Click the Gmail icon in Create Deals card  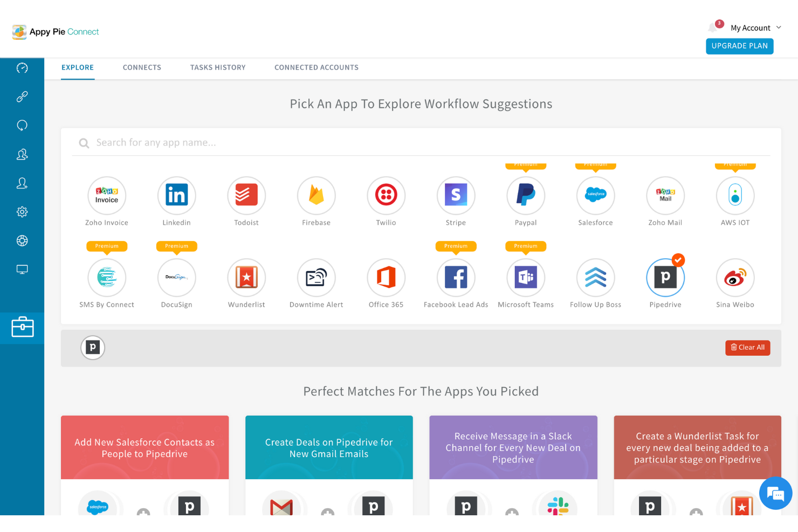[281, 506]
